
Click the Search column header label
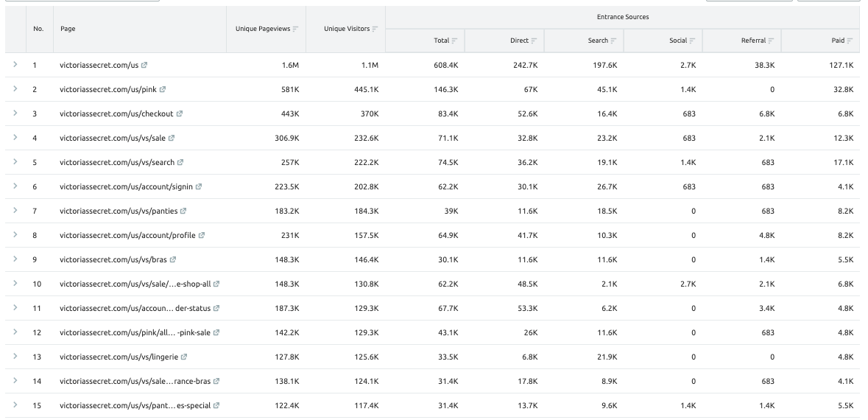point(598,41)
